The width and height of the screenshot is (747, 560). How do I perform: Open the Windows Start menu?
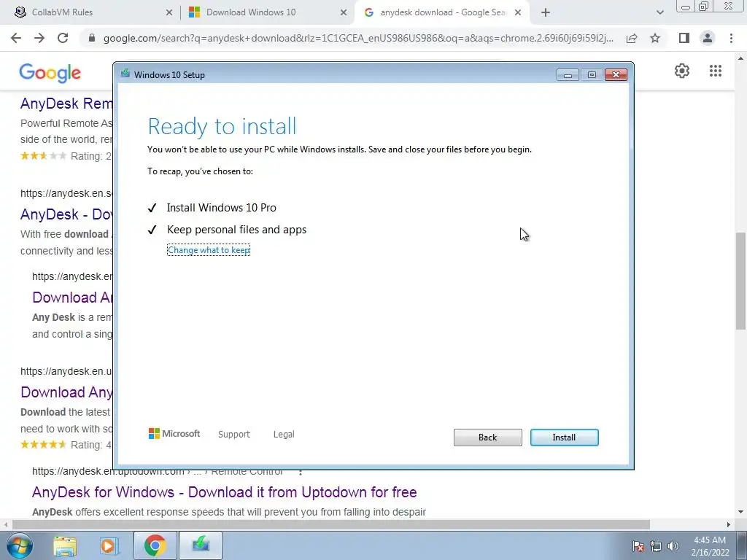tap(19, 545)
